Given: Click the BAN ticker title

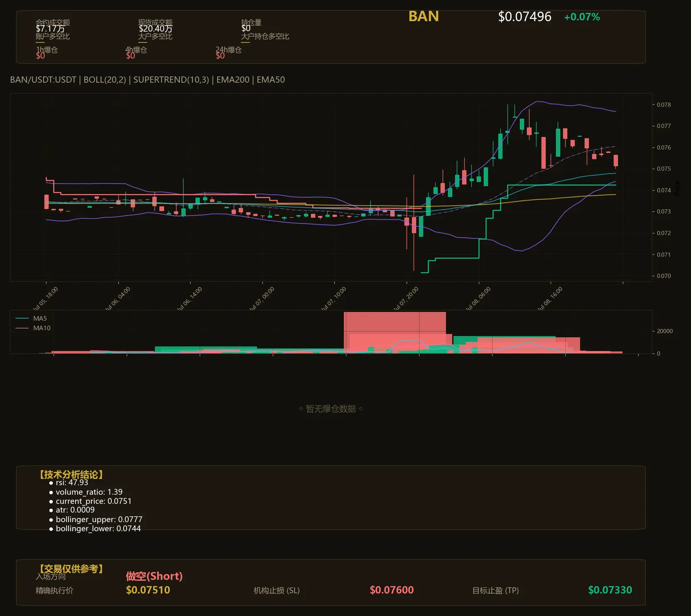Looking at the screenshot, I should point(424,16).
